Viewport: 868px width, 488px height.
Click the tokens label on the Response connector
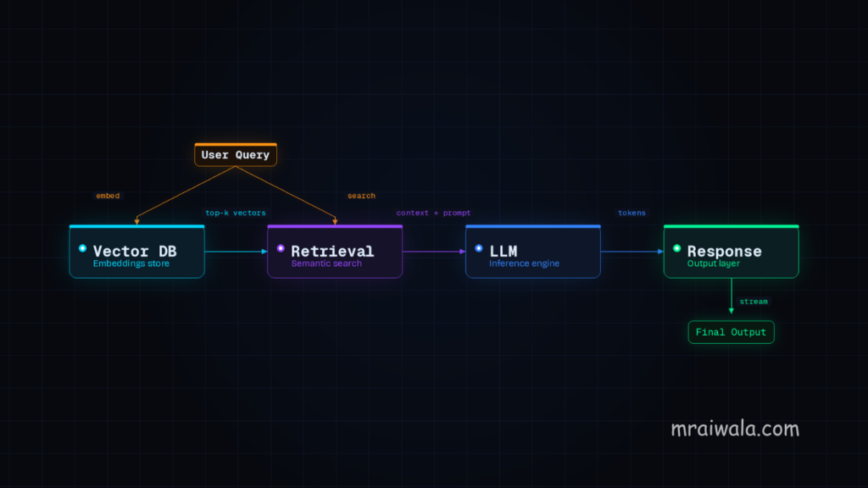(632, 213)
